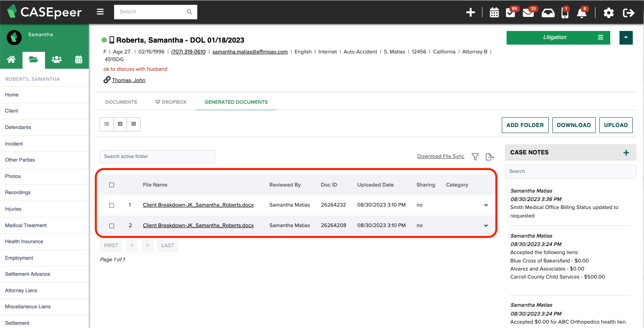
Task: Switch to the Dropbox tab
Action: click(x=171, y=102)
